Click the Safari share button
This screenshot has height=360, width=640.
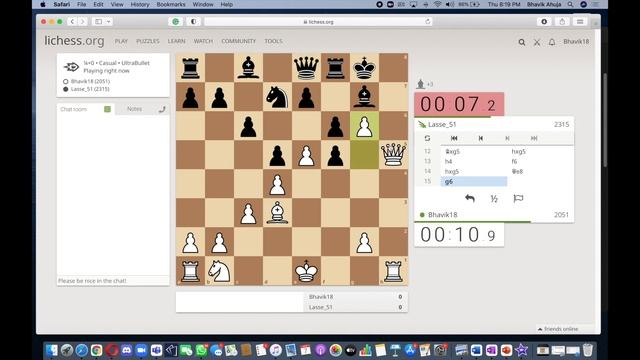click(x=562, y=22)
